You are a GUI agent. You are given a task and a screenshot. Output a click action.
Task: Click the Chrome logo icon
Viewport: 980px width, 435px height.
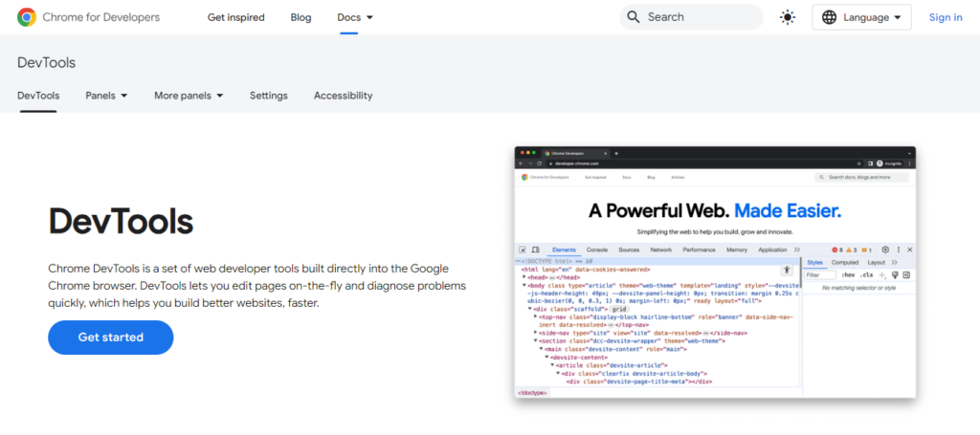(x=27, y=17)
